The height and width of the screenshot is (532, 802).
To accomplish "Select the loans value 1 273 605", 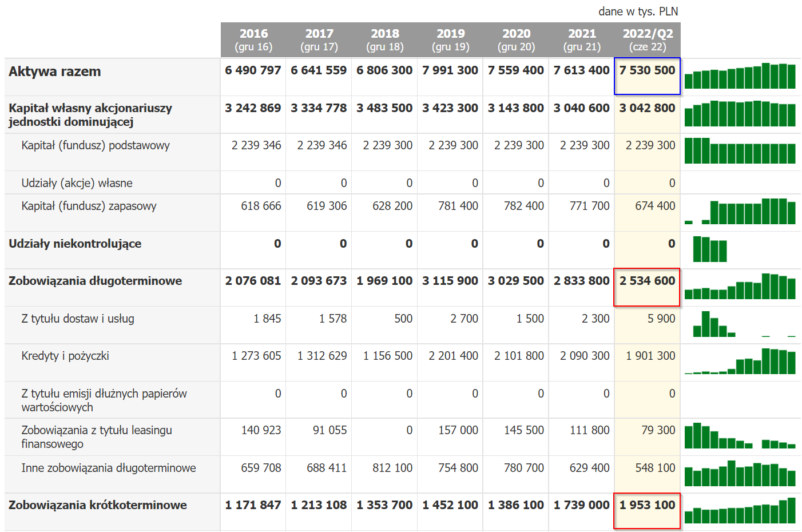I will click(x=256, y=356).
